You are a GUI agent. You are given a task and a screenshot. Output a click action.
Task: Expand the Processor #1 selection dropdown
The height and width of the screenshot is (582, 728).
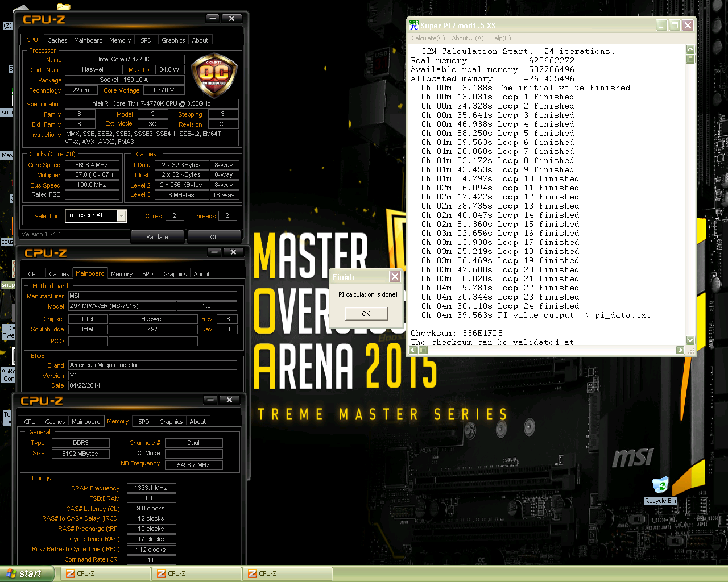pos(121,216)
